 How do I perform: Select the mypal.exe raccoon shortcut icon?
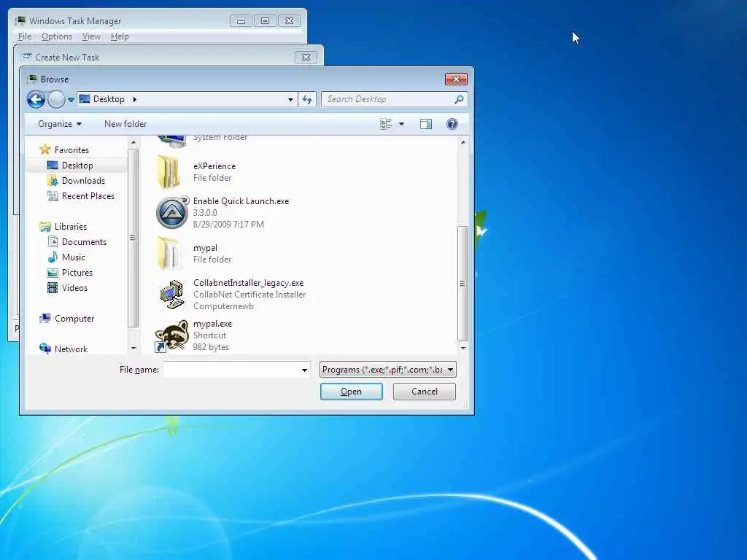(x=171, y=335)
